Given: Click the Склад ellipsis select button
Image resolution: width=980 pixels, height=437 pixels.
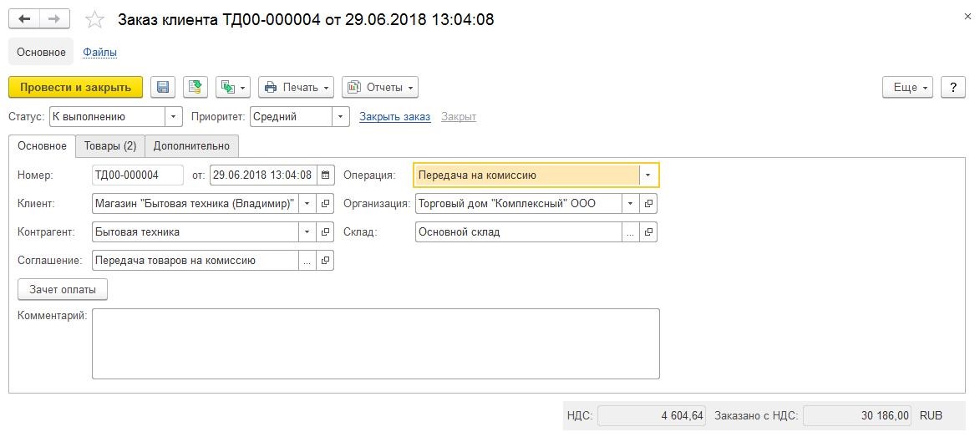Looking at the screenshot, I should tap(630, 232).
